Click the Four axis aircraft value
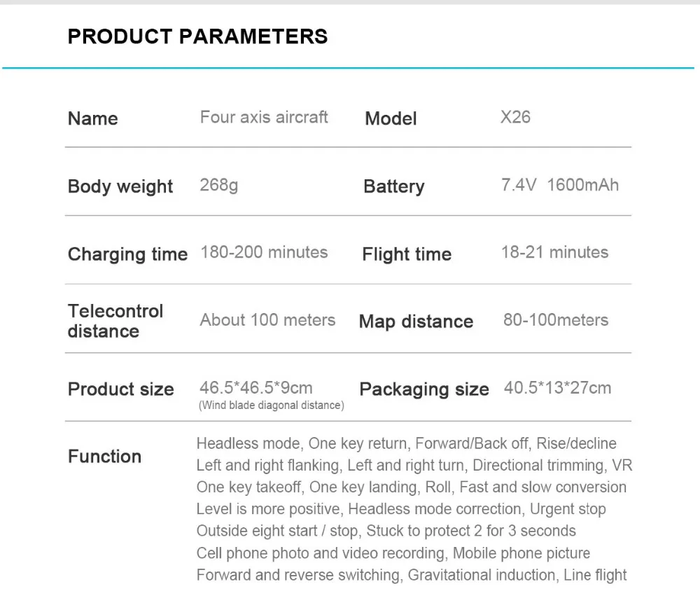The image size is (700, 596). click(264, 117)
